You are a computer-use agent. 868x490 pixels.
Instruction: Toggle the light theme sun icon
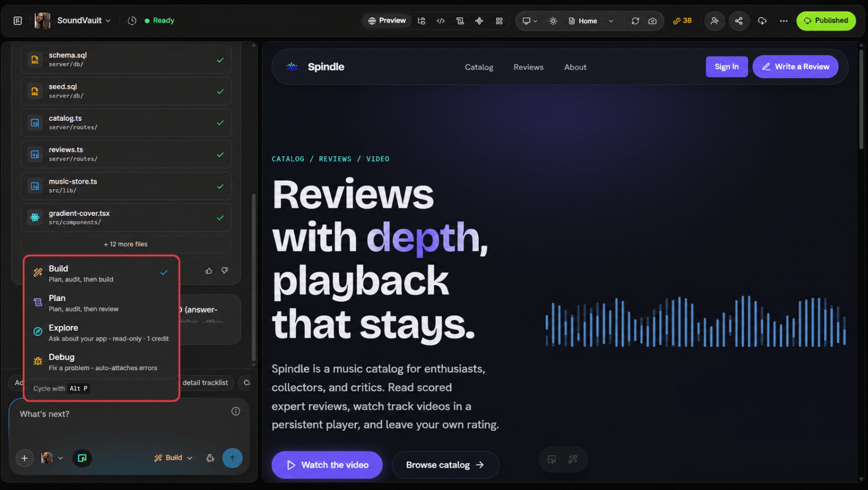click(553, 21)
